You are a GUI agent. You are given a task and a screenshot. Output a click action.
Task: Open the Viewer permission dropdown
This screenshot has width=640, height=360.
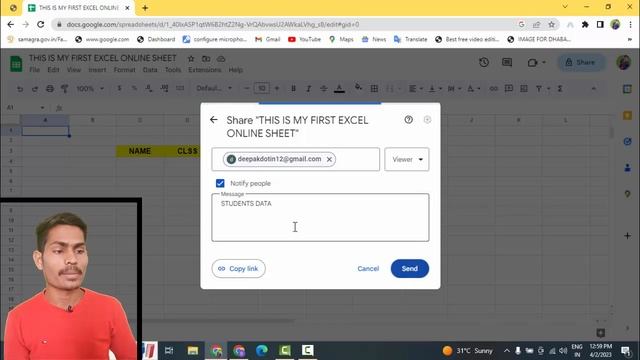point(407,159)
